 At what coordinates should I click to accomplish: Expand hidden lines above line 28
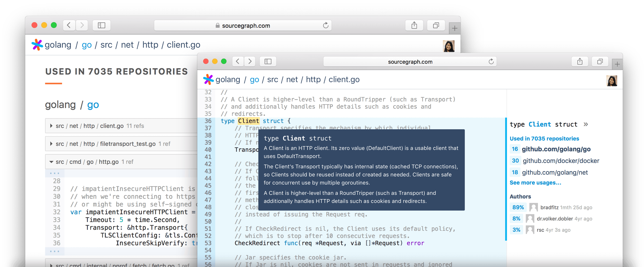pyautogui.click(x=55, y=173)
